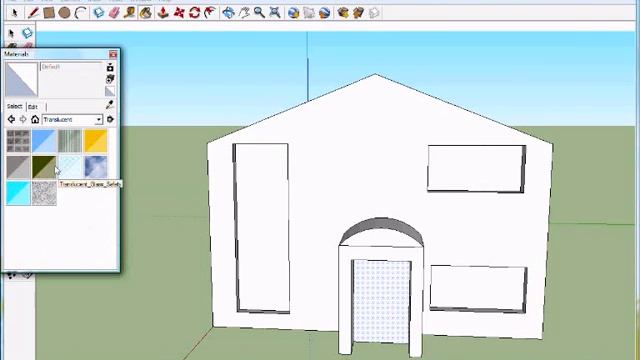The image size is (640, 360).
Task: Click Google Earth Get Current View icon
Action: 293,13
